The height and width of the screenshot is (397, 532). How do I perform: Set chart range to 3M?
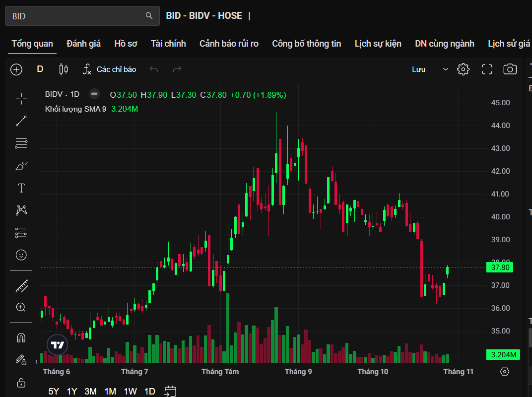click(90, 392)
